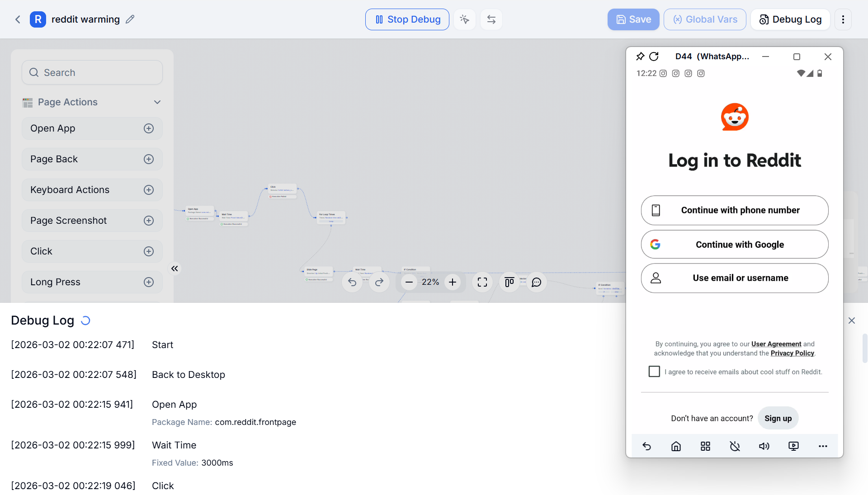Continue with Google on Reddit
This screenshot has height=495, width=868.
(735, 245)
